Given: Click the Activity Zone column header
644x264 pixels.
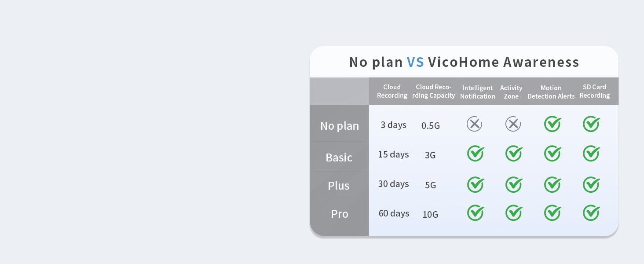Looking at the screenshot, I should point(511,92).
